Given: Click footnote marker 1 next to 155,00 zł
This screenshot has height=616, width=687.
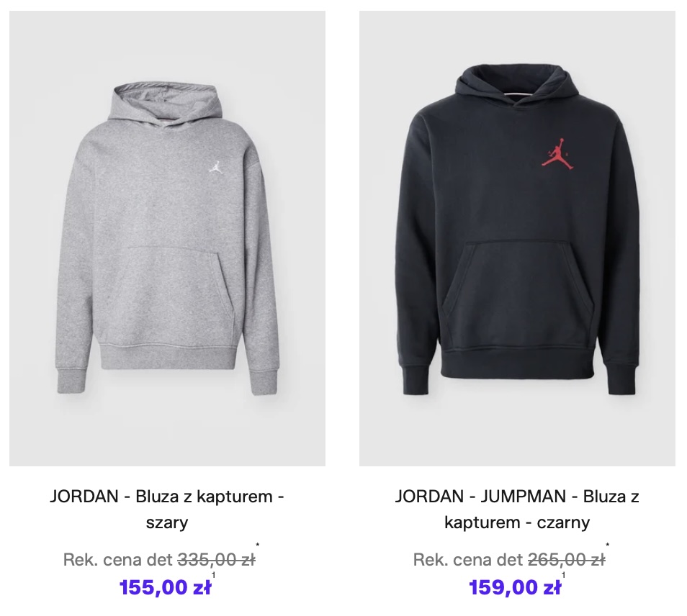Looking at the screenshot, I should (x=213, y=575).
